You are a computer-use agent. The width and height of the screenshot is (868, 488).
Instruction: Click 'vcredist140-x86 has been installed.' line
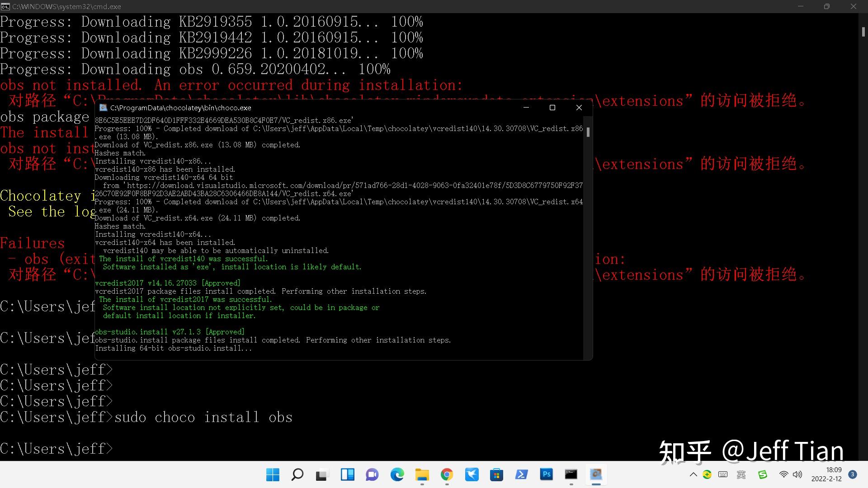click(165, 169)
